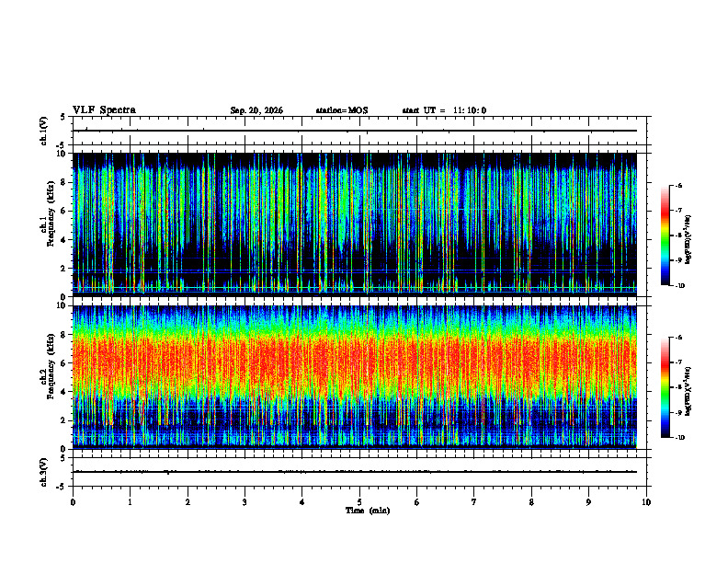Select the Sep. 20, 2026 date label
Image resolution: width=728 pixels, height=563 pixels.
256,110
